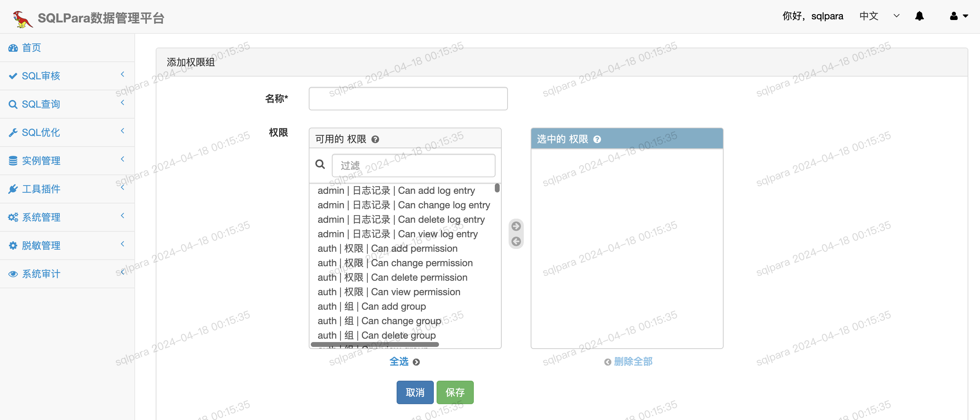
Task: Click the 名称 text input field
Action: pyautogui.click(x=408, y=99)
